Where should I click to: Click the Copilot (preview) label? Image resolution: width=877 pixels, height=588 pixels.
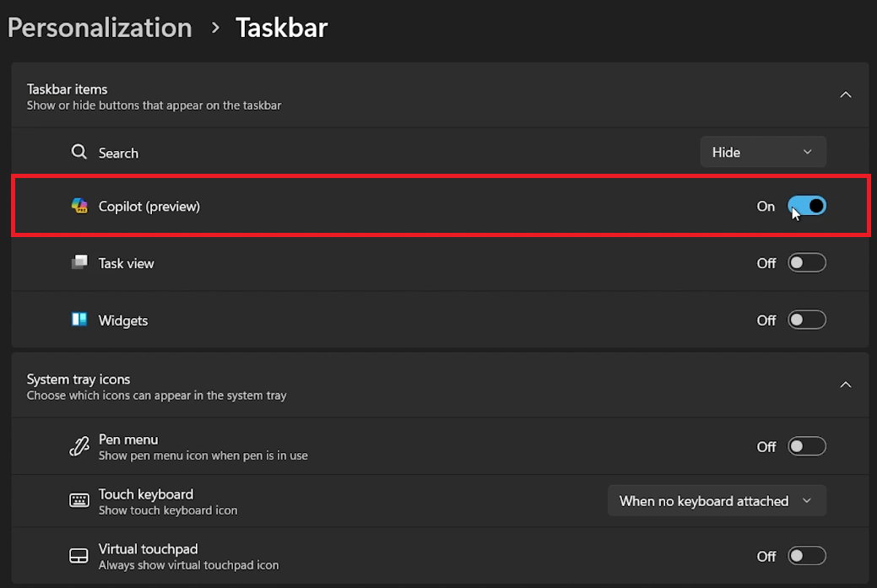pos(149,206)
